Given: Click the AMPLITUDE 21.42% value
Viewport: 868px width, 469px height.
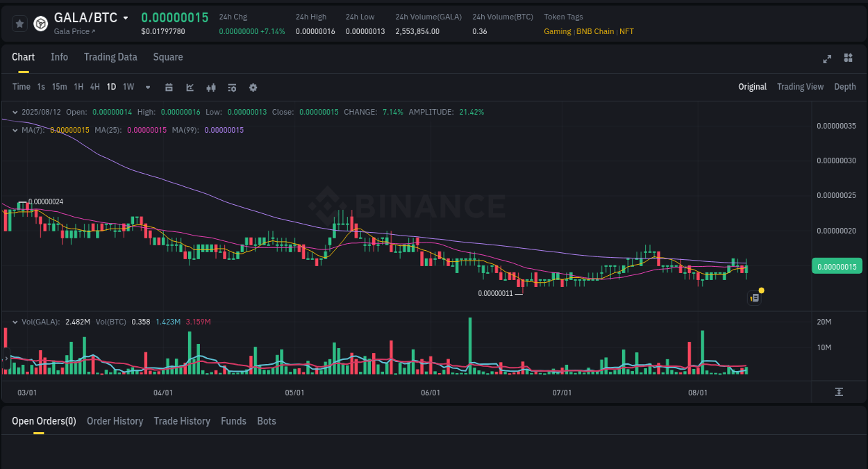Looking at the screenshot, I should click(x=471, y=112).
